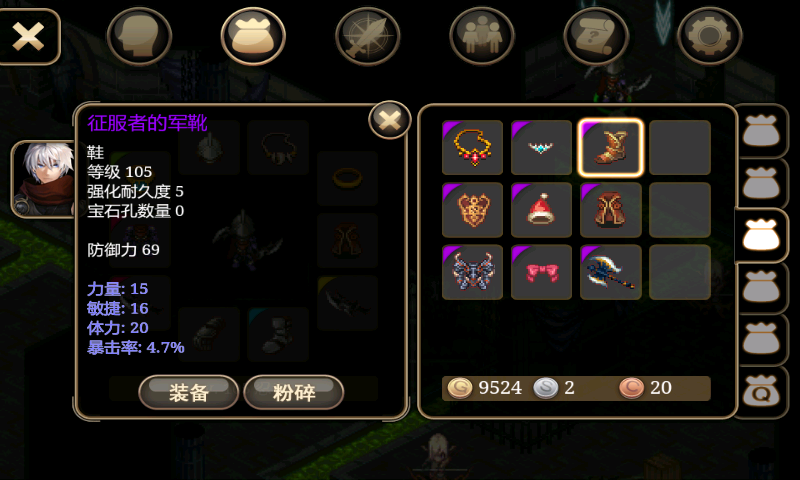Select the dark battle axe item
The image size is (800, 480).
point(610,272)
